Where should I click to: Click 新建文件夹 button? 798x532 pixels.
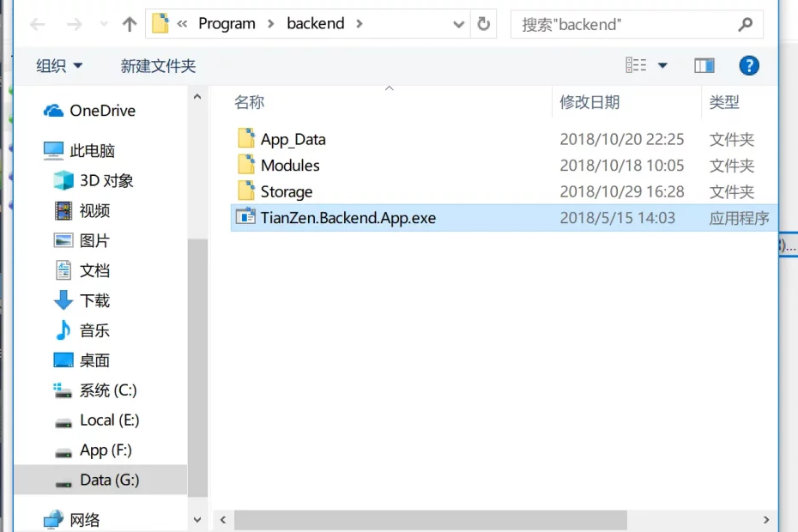coord(158,65)
